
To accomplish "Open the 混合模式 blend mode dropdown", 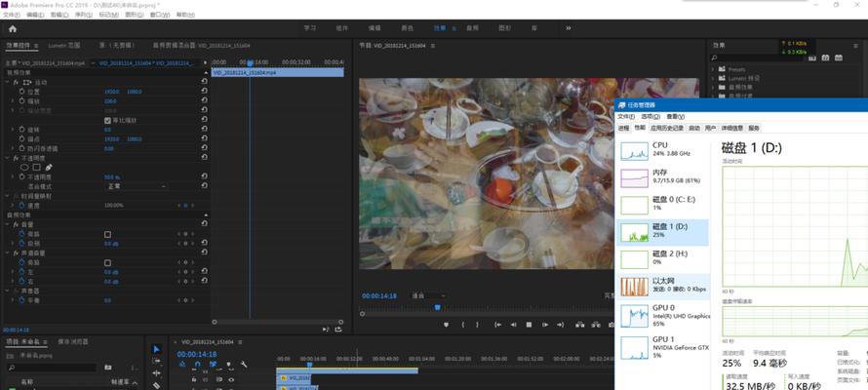I will 137,186.
